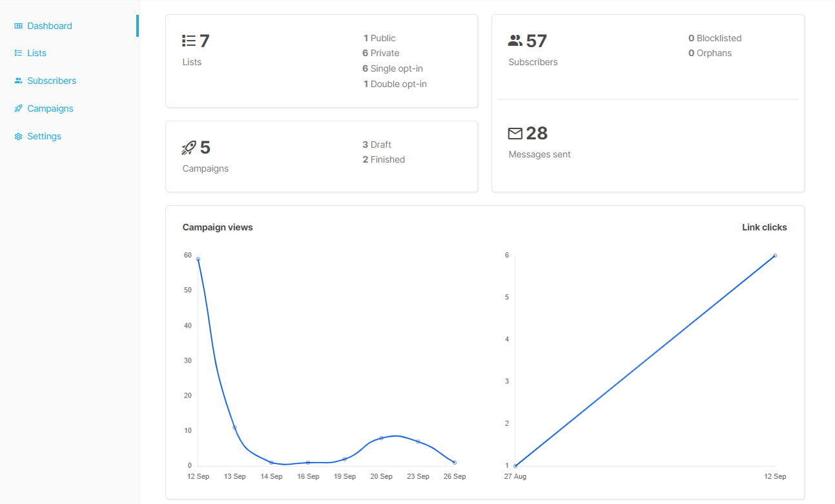Click the envelope icon beside 28
Image resolution: width=835 pixels, height=504 pixels.
(x=515, y=134)
